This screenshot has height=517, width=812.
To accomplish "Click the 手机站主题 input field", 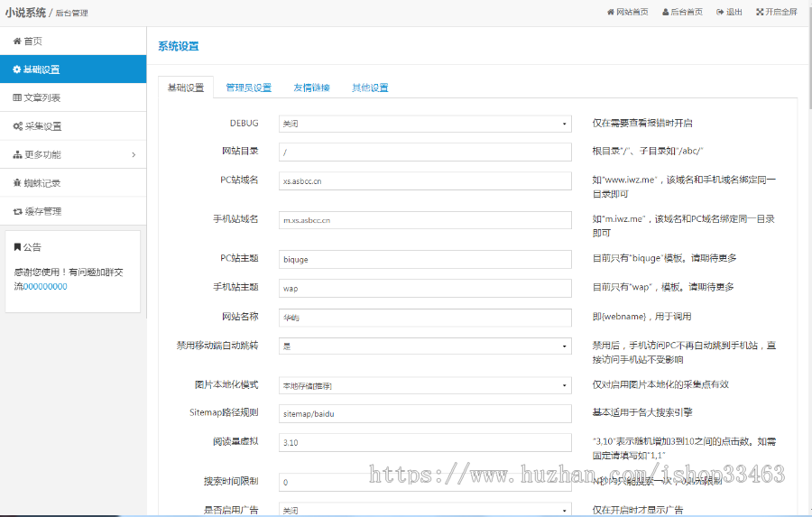I will click(425, 288).
